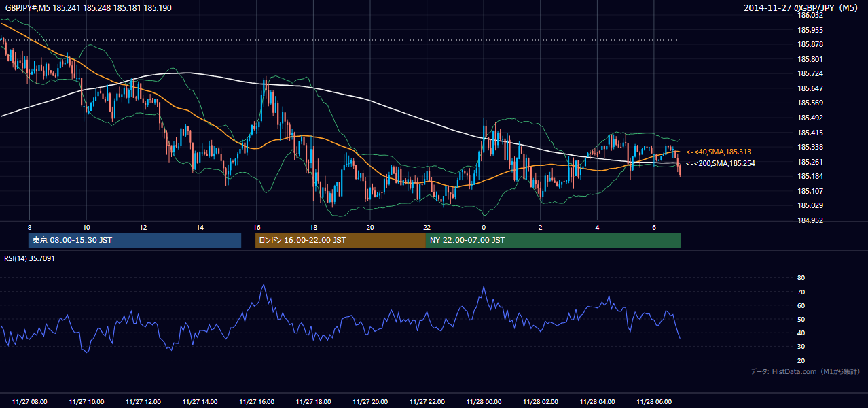This screenshot has width=868, height=408.
Task: Click the HistData.com data source credit
Action: tap(806, 371)
